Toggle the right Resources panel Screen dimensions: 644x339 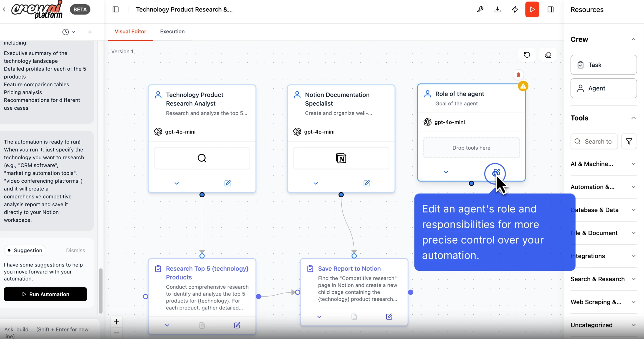point(550,9)
